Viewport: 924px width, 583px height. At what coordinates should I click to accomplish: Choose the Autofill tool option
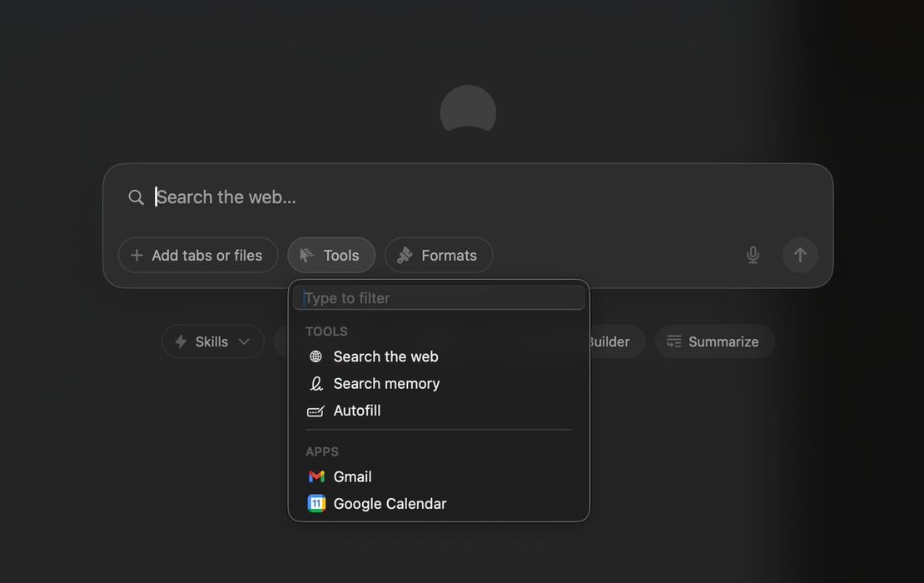357,411
